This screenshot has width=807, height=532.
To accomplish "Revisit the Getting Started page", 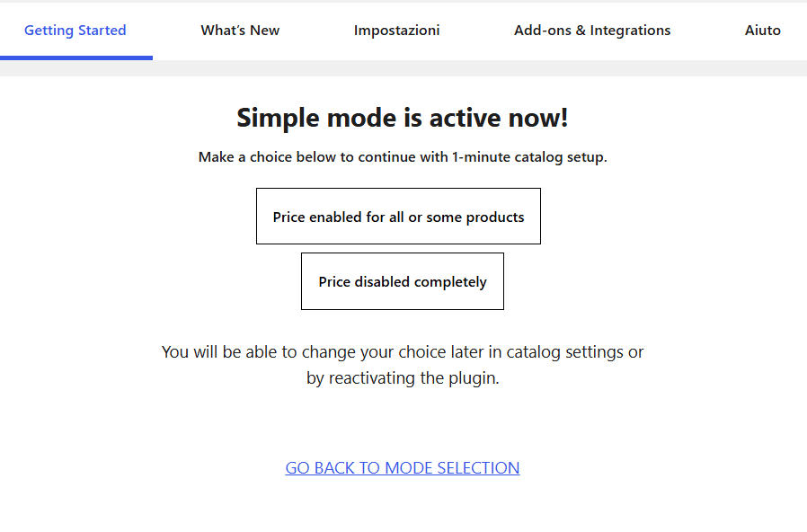I will coord(75,30).
